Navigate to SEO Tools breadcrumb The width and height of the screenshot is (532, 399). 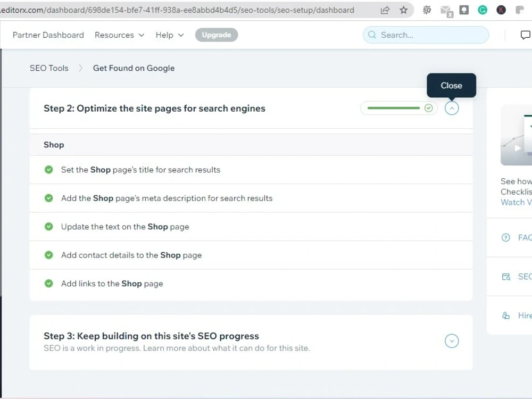pyautogui.click(x=49, y=68)
